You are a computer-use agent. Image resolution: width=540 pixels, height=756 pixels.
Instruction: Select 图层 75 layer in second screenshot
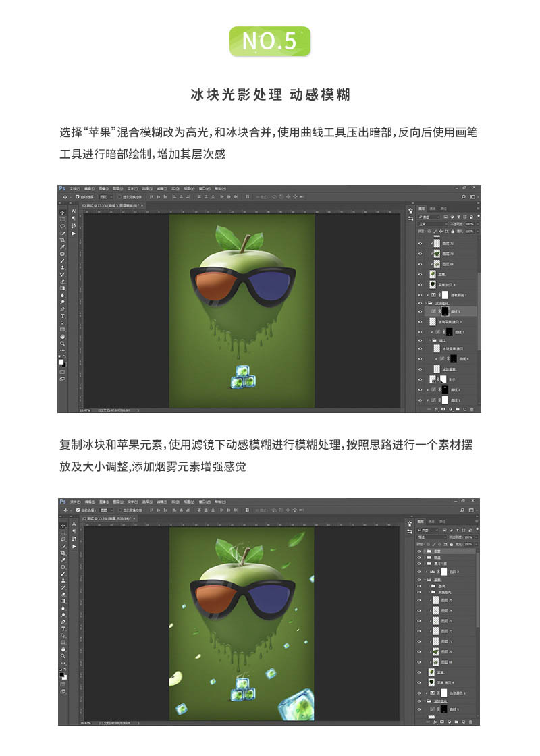[x=450, y=600]
